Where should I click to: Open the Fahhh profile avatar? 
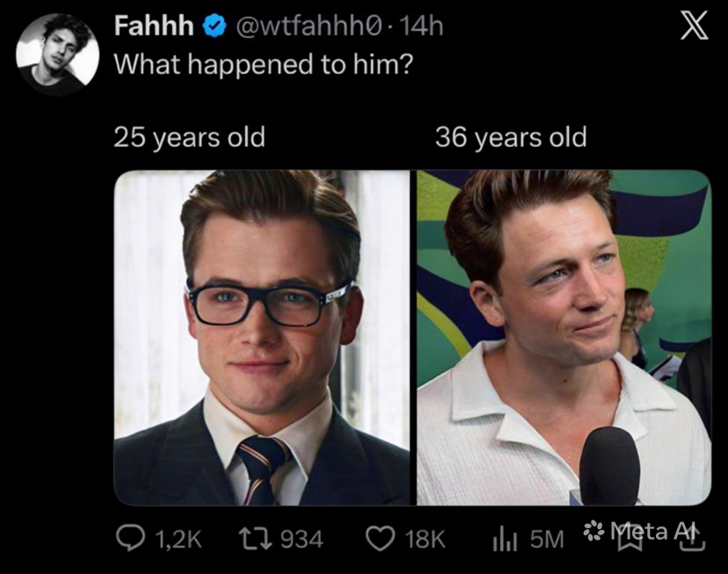point(57,54)
